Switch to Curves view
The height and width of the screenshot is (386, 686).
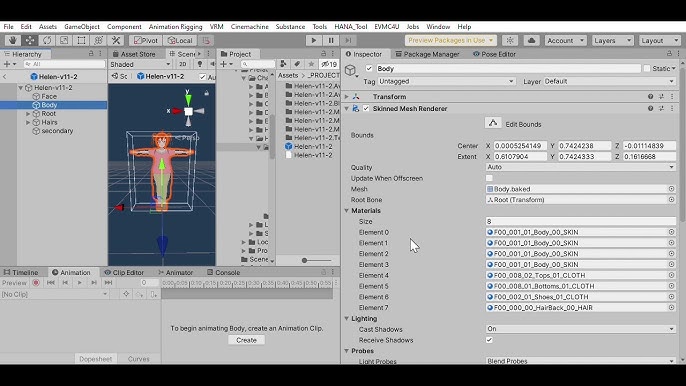click(x=138, y=359)
